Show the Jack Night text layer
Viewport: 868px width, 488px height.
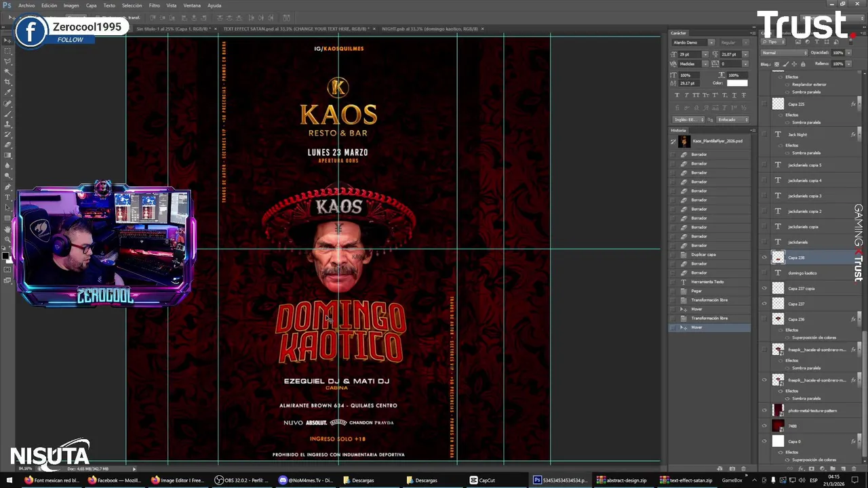coord(765,134)
